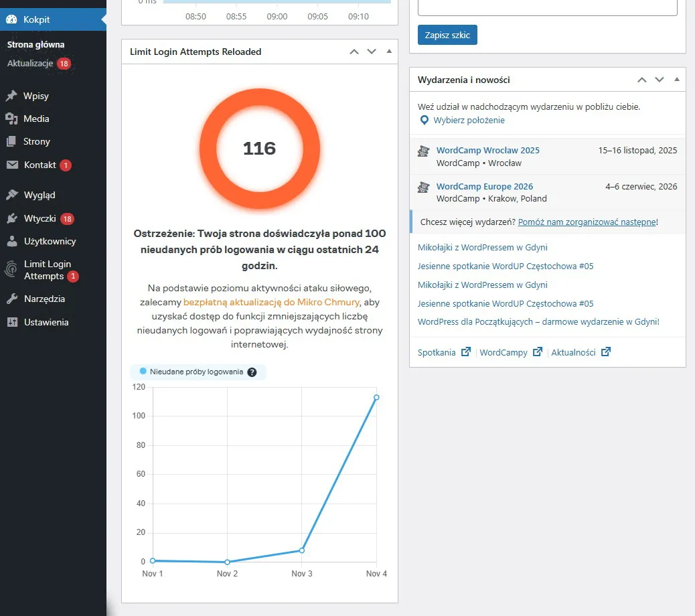The width and height of the screenshot is (695, 616).
Task: Click the Media library icon
Action: [11, 119]
